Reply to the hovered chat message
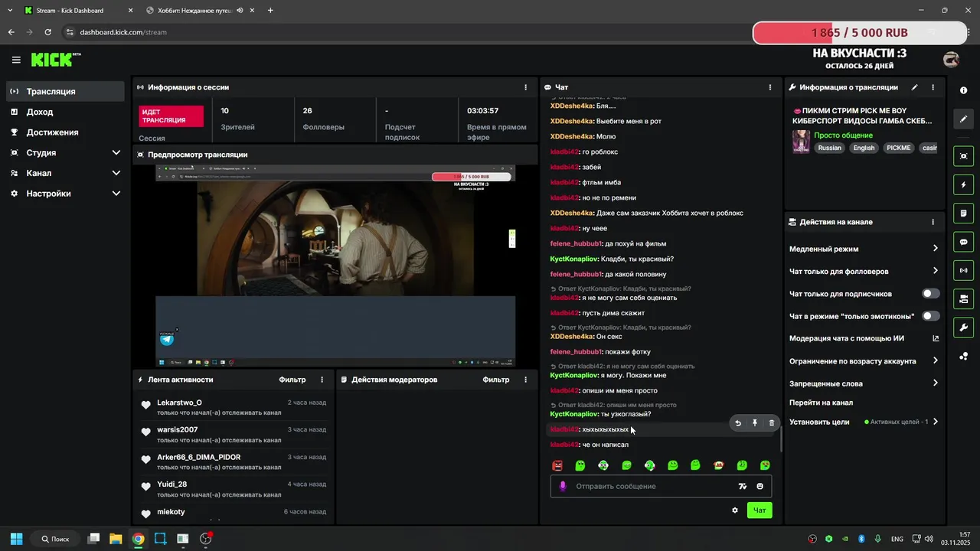Image resolution: width=980 pixels, height=551 pixels. click(x=738, y=423)
